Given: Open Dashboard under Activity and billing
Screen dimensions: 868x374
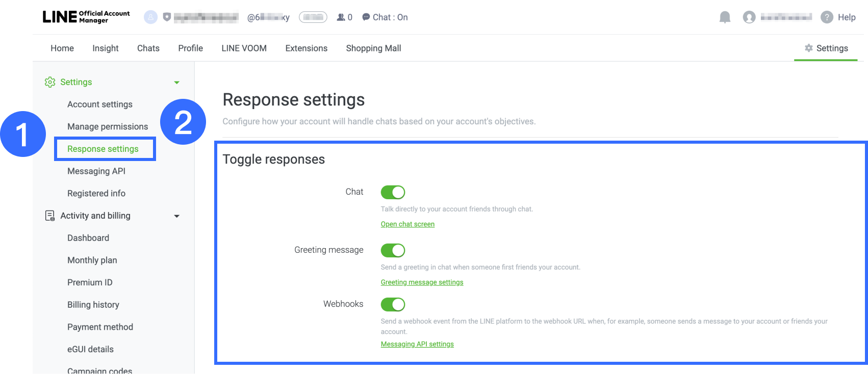Looking at the screenshot, I should point(88,238).
